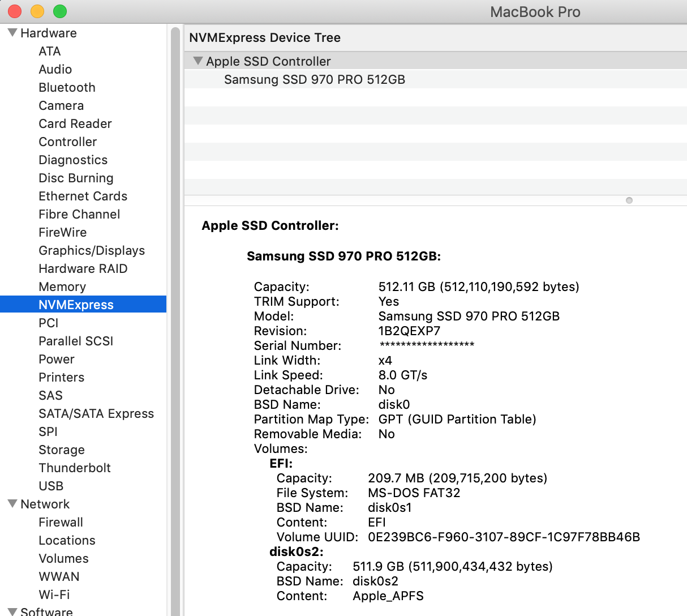Select Camera in the sidebar
This screenshot has width=687, height=616.
(61, 105)
